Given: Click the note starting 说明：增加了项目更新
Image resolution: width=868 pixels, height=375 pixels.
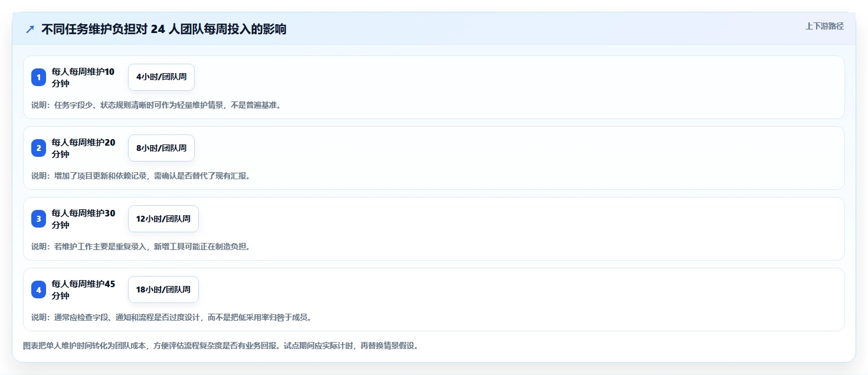Looking at the screenshot, I should [x=140, y=176].
